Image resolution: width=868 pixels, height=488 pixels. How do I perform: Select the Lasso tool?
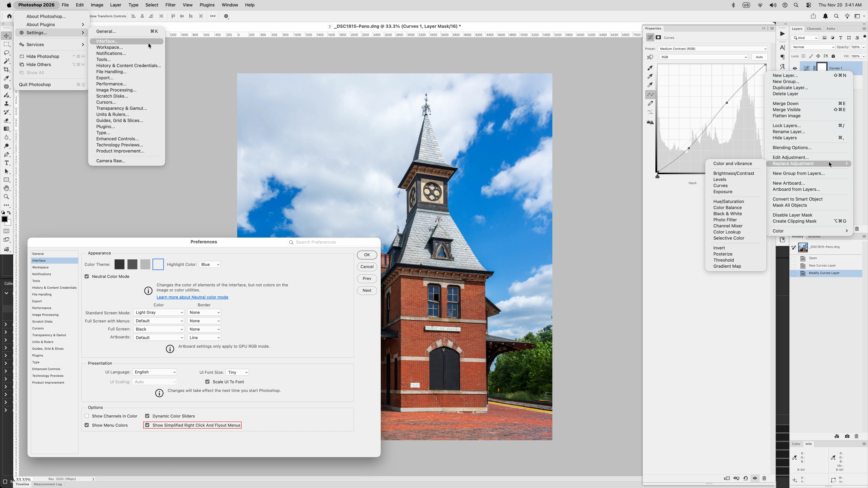(x=6, y=53)
